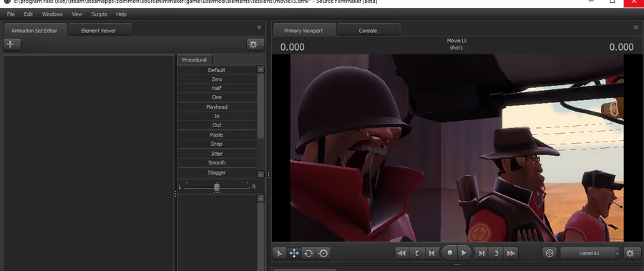The image size is (644, 271).
Task: Apply the Stagger preset
Action: [217, 172]
